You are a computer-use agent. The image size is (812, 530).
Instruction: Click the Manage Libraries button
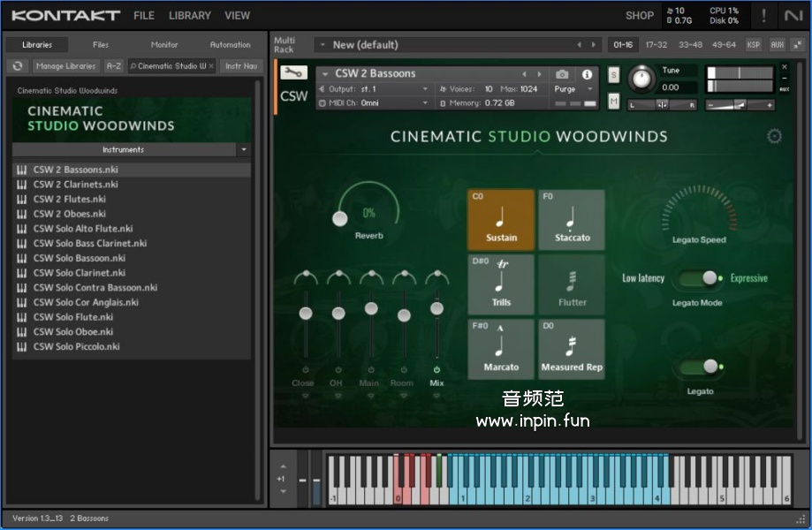pos(65,66)
